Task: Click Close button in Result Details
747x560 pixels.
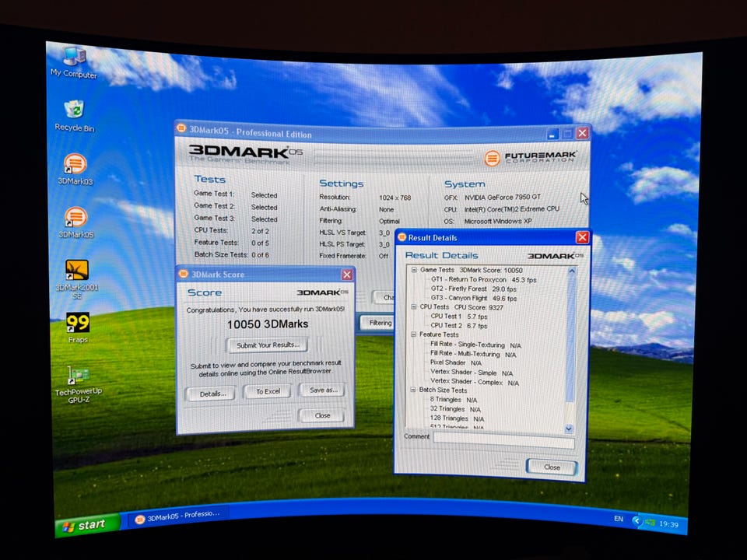Action: pyautogui.click(x=552, y=467)
